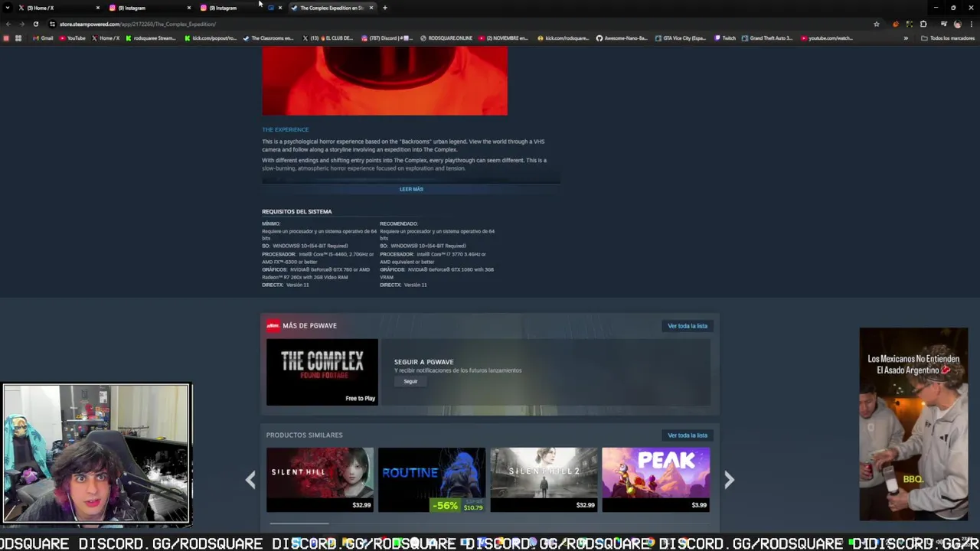Viewport: 980px width, 551px height.
Task: Click similar products carousel scrollbar
Action: pyautogui.click(x=299, y=524)
